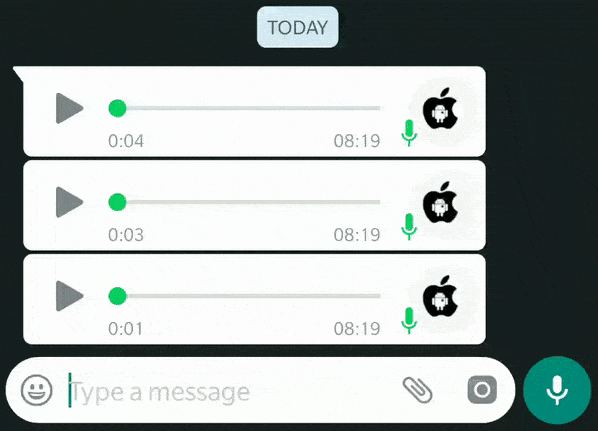Click the seek knob on 0:01 message

117,296
